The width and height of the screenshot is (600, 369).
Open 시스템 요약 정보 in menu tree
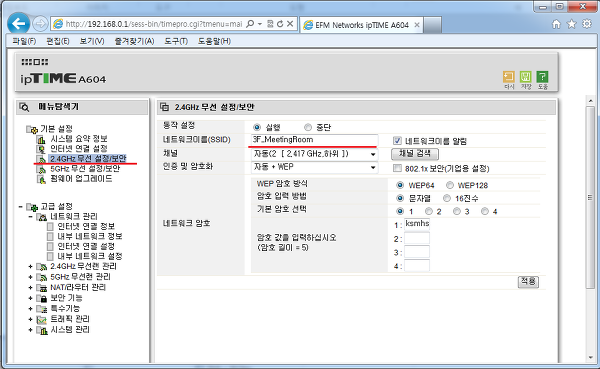click(79, 139)
